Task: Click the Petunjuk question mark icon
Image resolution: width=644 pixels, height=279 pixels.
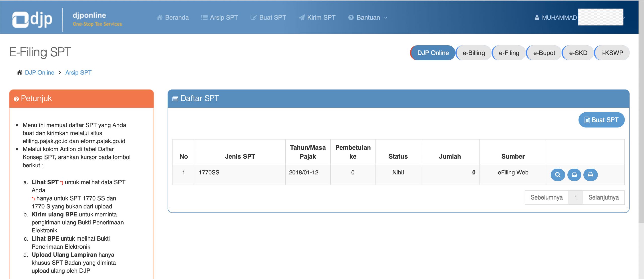Action: (16, 99)
